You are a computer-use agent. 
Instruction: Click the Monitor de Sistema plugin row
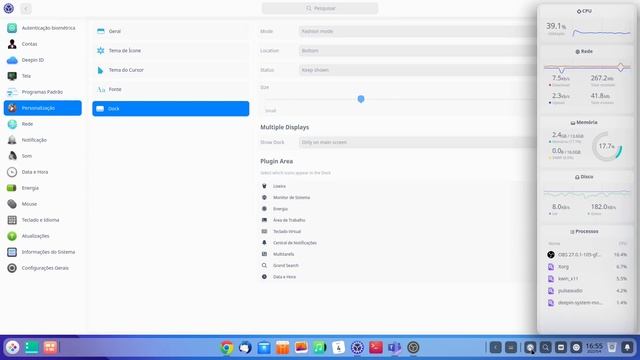(x=396, y=198)
